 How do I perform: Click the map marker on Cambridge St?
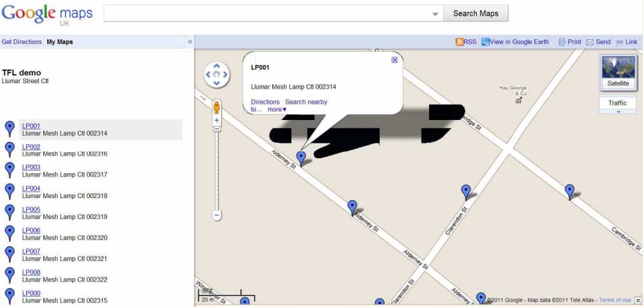pos(569,192)
